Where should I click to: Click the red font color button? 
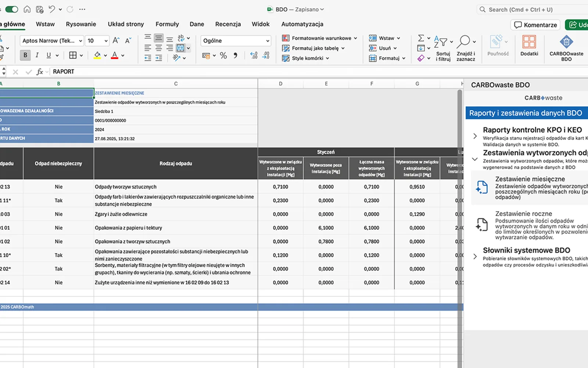click(x=115, y=55)
